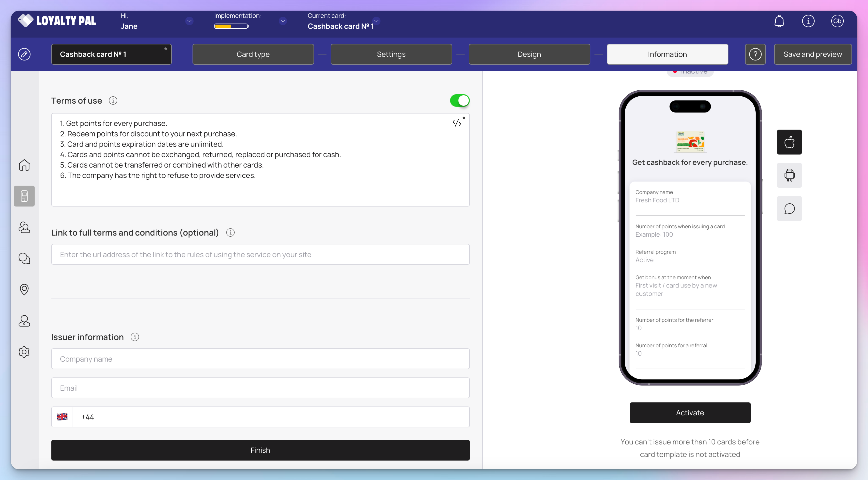
Task: Switch to the Design tab
Action: (x=529, y=54)
